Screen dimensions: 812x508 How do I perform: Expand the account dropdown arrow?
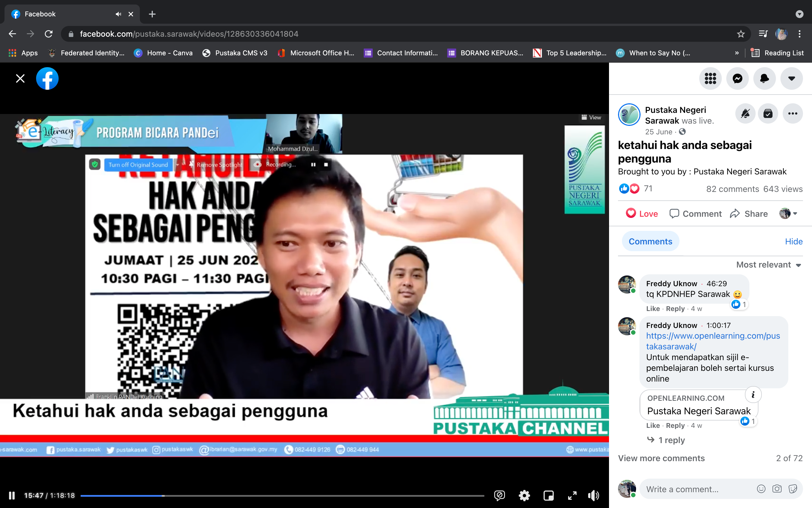pyautogui.click(x=791, y=79)
